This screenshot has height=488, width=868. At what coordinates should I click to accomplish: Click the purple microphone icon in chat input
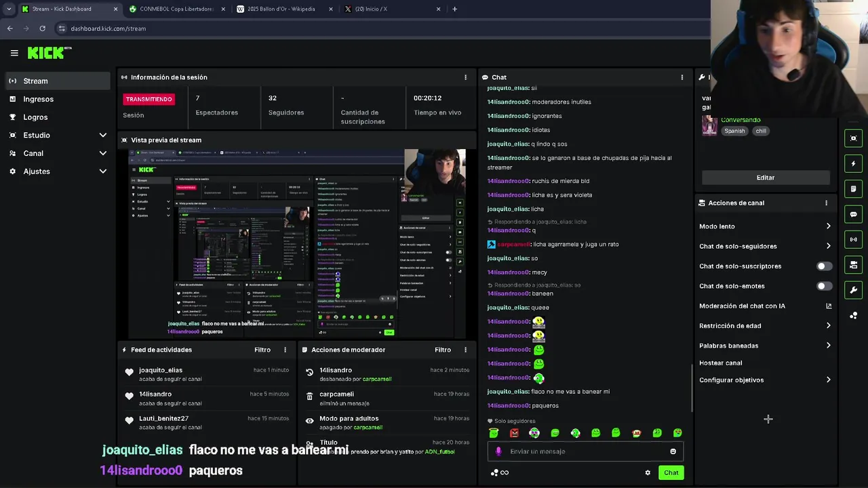tap(498, 451)
